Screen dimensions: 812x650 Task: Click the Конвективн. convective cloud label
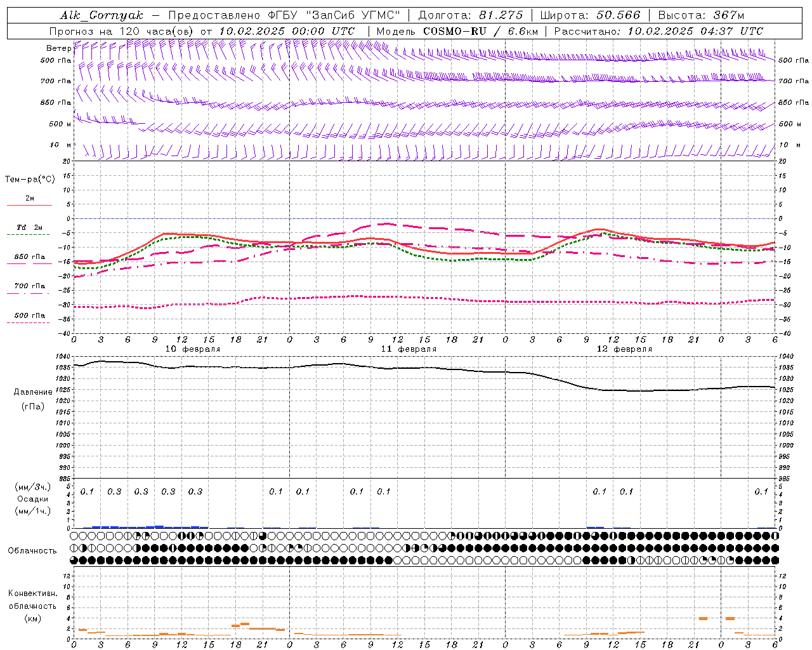33,594
